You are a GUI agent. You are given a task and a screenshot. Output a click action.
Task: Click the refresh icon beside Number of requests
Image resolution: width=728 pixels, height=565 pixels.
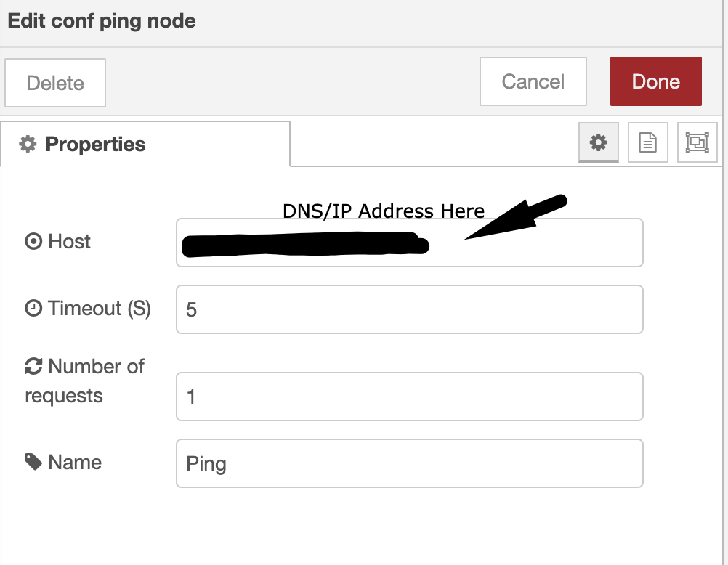(33, 366)
